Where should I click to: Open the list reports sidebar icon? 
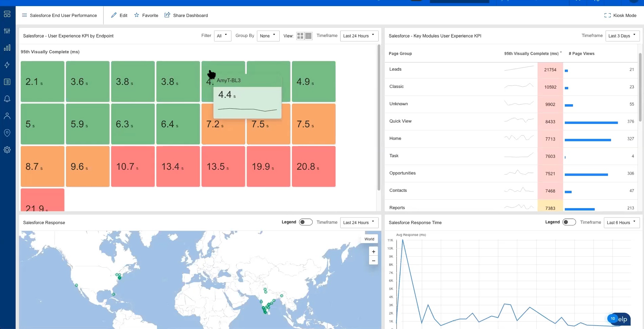click(7, 82)
